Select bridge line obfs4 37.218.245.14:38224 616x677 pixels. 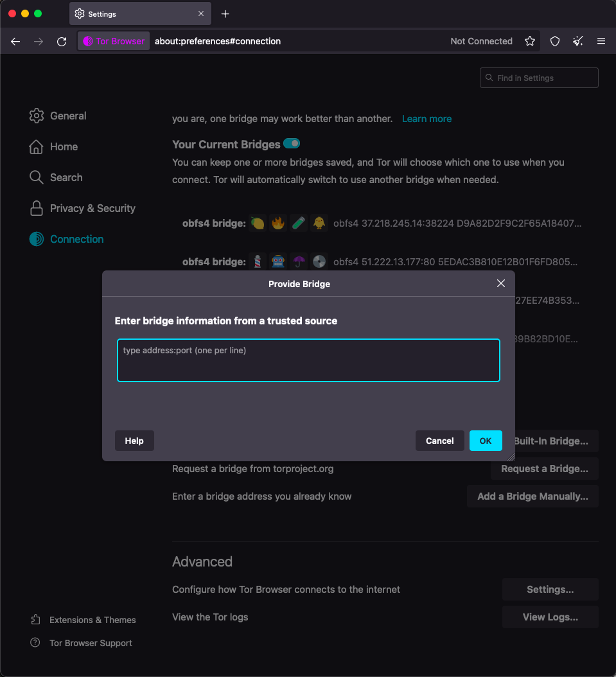[x=457, y=224]
